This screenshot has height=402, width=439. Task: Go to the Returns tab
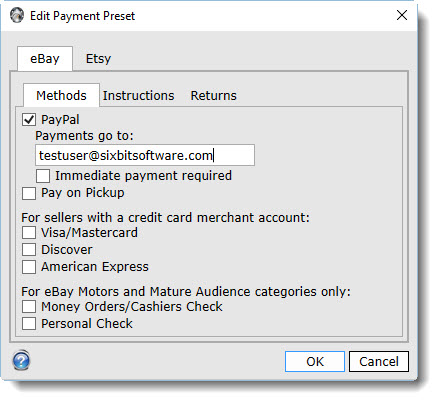[213, 96]
